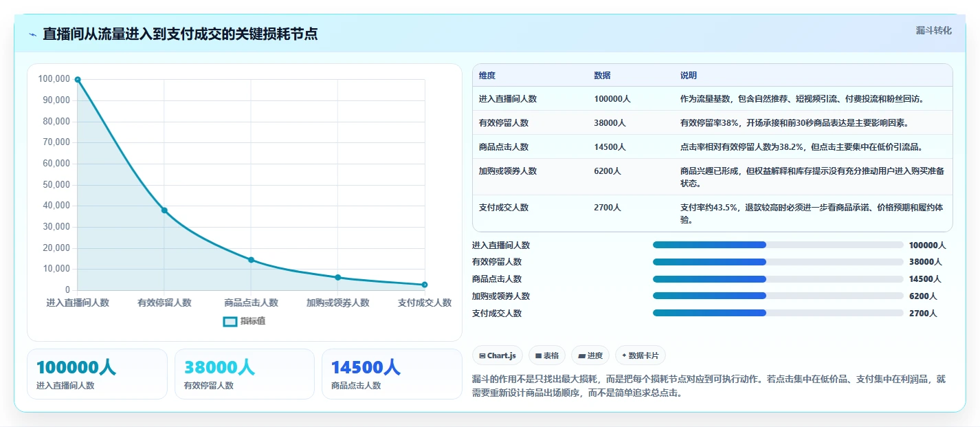Click the 加购或领券人数 progress bar

(778, 296)
